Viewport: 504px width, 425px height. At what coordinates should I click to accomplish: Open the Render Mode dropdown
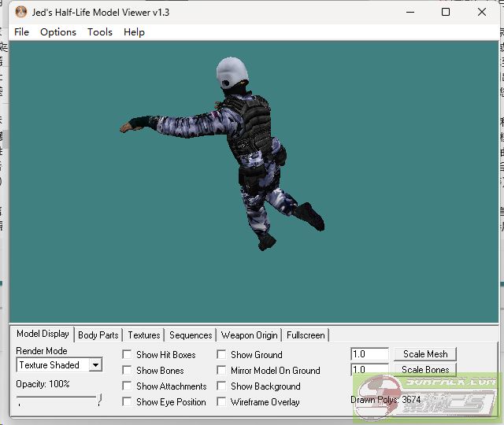(x=94, y=365)
